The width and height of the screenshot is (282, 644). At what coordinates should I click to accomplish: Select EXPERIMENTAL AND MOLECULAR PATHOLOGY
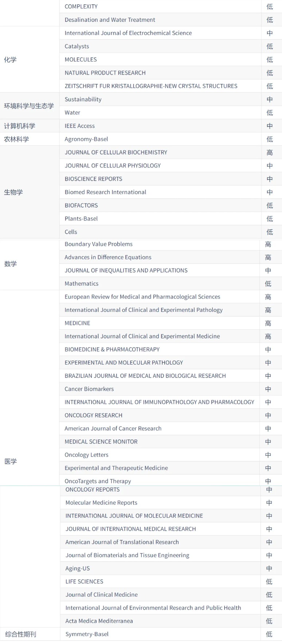click(x=124, y=363)
